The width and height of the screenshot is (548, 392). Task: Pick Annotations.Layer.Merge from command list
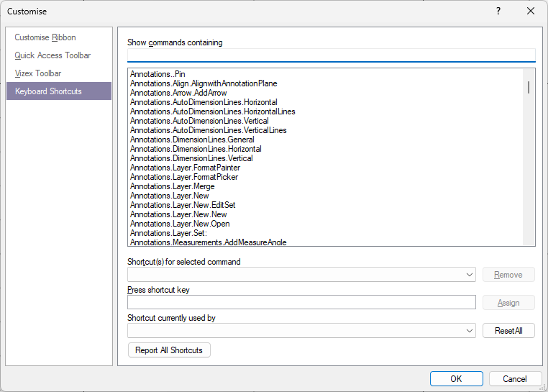pos(173,186)
